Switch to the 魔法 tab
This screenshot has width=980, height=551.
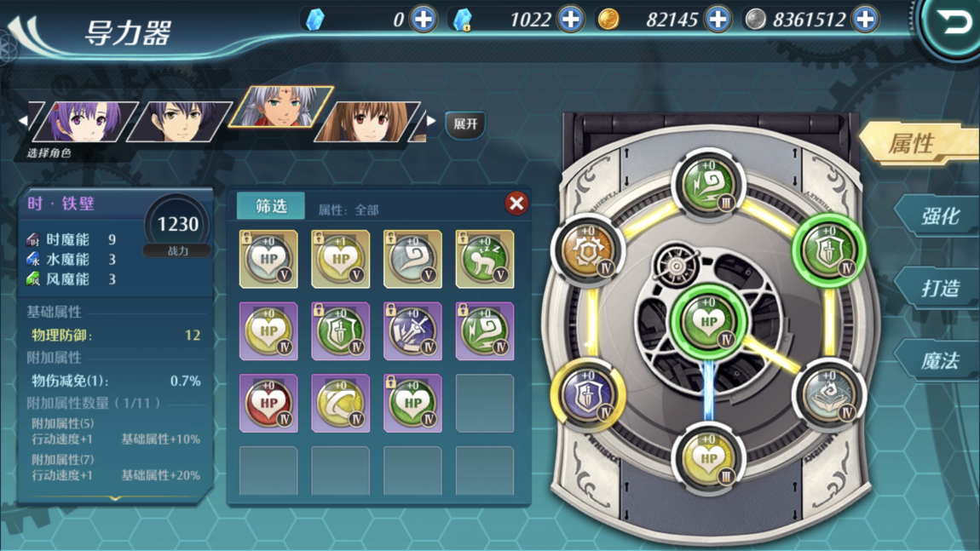[939, 360]
